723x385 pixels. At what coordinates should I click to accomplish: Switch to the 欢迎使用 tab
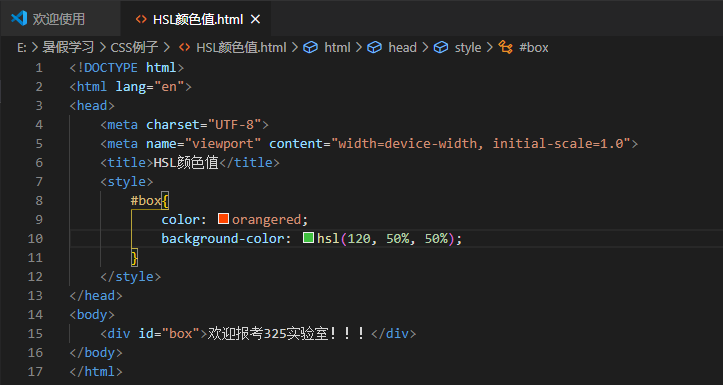point(60,18)
